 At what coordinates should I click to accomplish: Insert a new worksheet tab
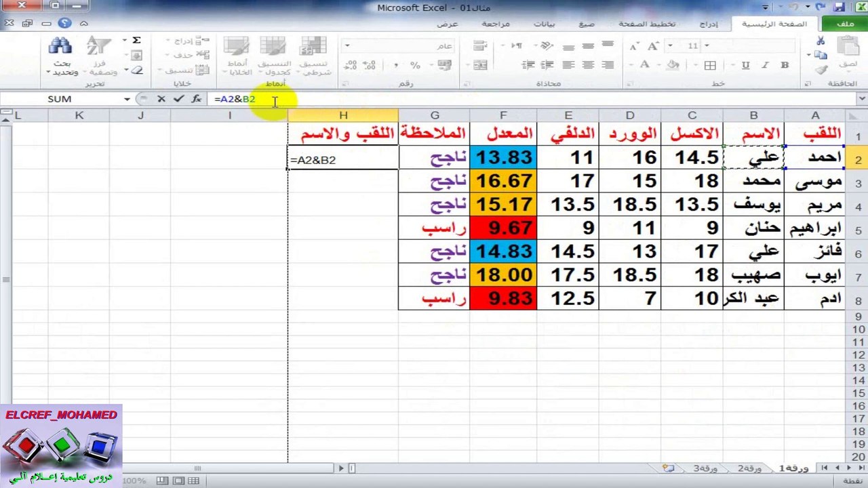pos(669,468)
